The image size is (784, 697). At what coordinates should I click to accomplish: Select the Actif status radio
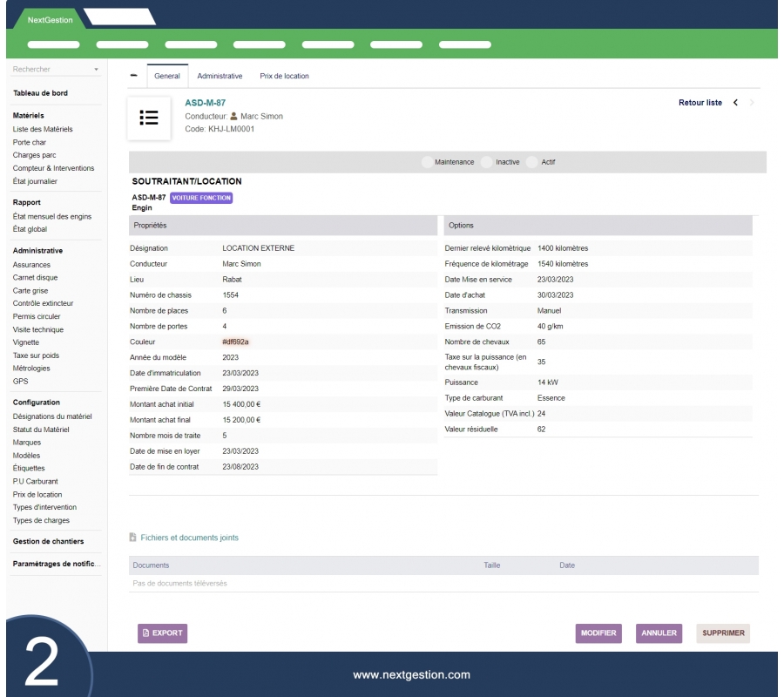pos(532,162)
